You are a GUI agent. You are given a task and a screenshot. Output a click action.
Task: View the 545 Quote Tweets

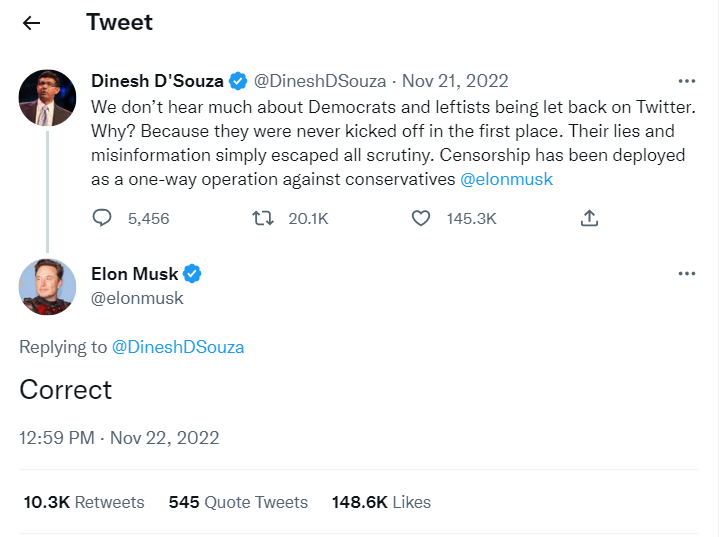pyautogui.click(x=238, y=502)
